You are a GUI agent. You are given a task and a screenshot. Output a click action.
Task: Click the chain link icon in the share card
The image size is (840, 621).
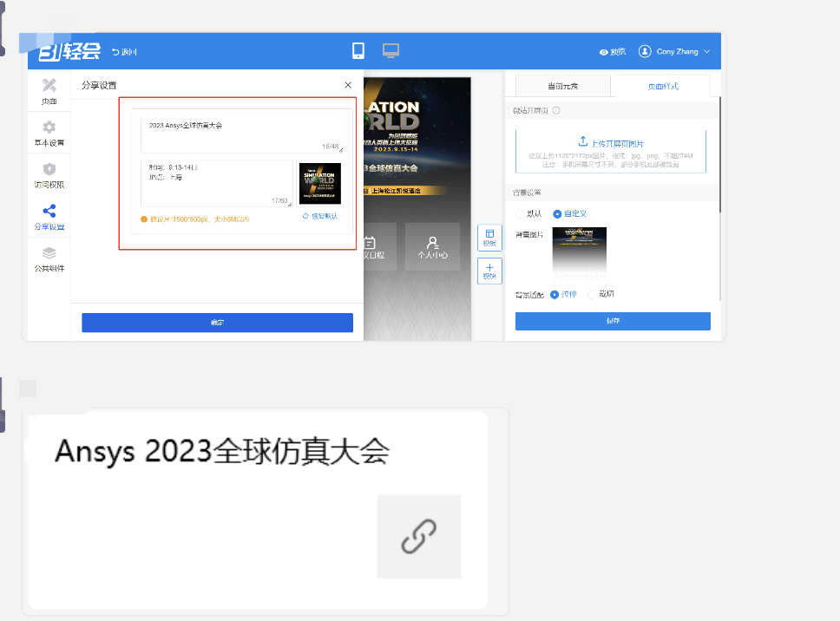point(419,536)
